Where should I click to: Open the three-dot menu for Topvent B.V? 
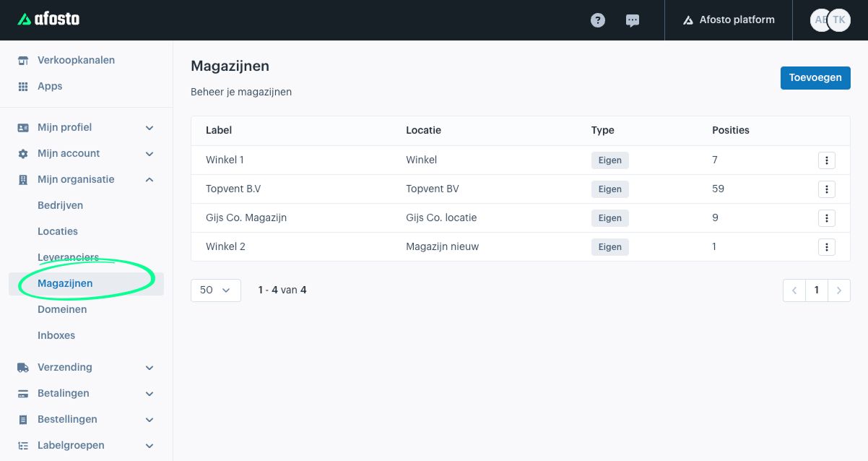click(827, 189)
